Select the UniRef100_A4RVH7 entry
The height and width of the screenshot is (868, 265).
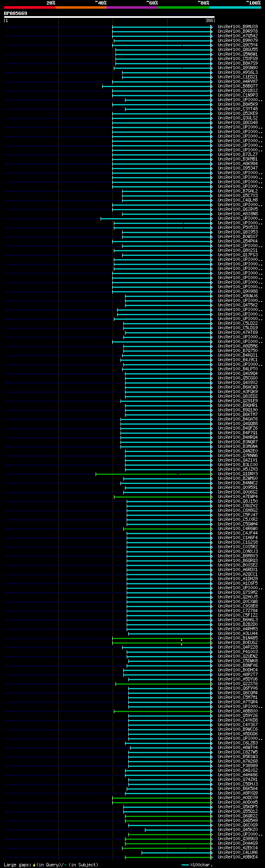pos(238,82)
